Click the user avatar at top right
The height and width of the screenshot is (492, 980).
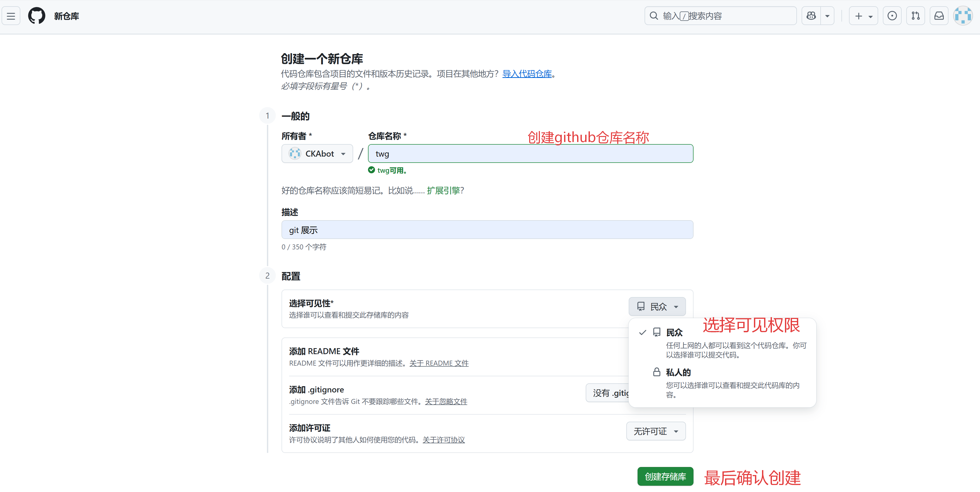pyautogui.click(x=963, y=16)
